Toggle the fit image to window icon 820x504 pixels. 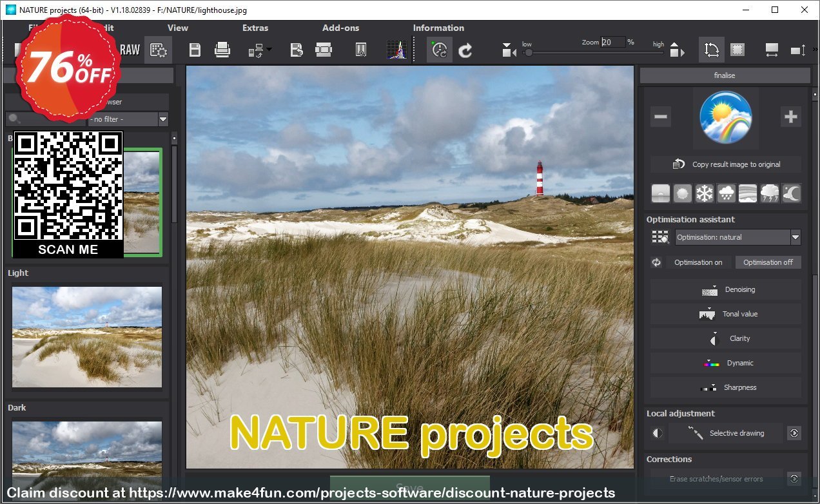pyautogui.click(x=711, y=50)
